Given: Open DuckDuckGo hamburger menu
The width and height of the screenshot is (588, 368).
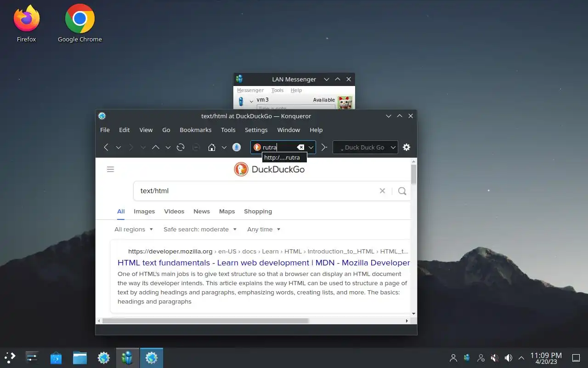Looking at the screenshot, I should pos(110,169).
